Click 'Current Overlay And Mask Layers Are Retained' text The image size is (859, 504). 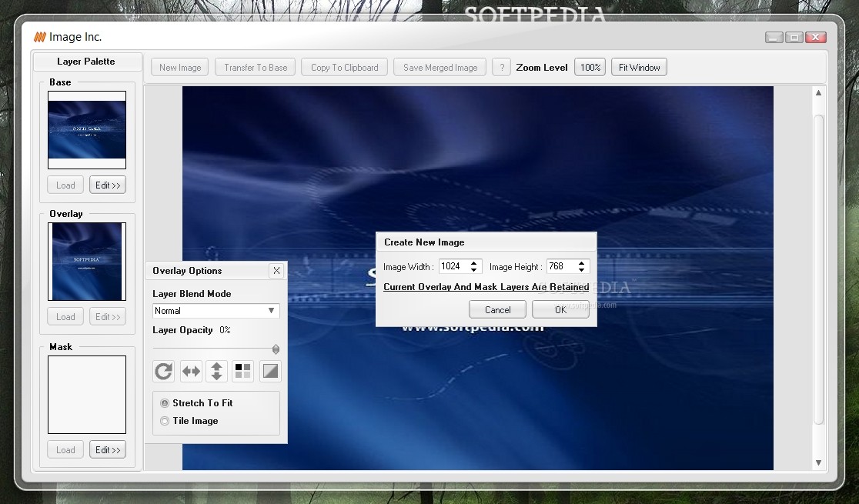(x=486, y=287)
